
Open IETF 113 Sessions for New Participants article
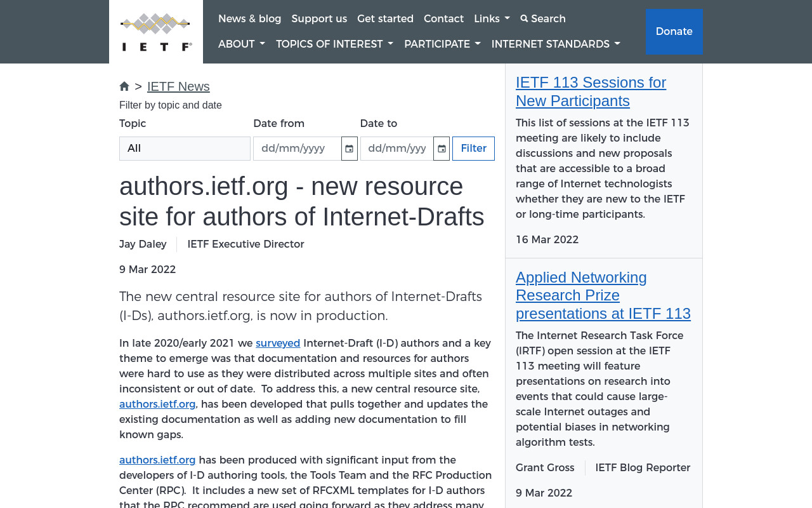click(591, 91)
